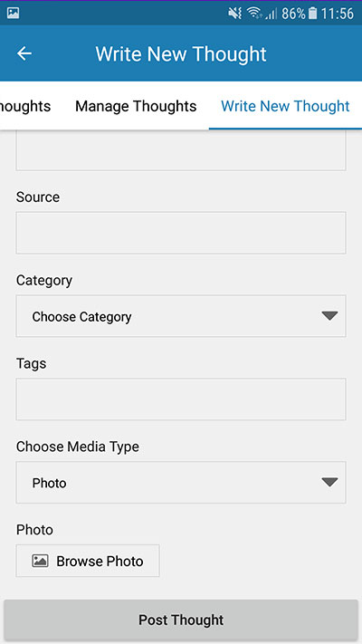Select the Choose Category combo box
The width and height of the screenshot is (362, 644).
pyautogui.click(x=181, y=316)
